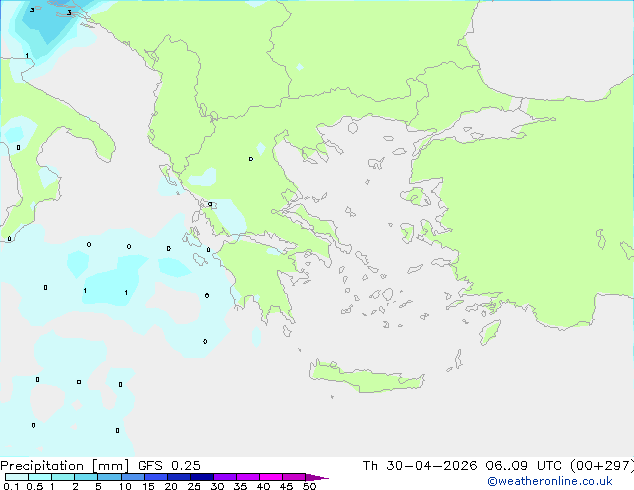Screen dimensions: 634x490
Task: Select the legend swatch between 5 and 10
Action: (109, 477)
